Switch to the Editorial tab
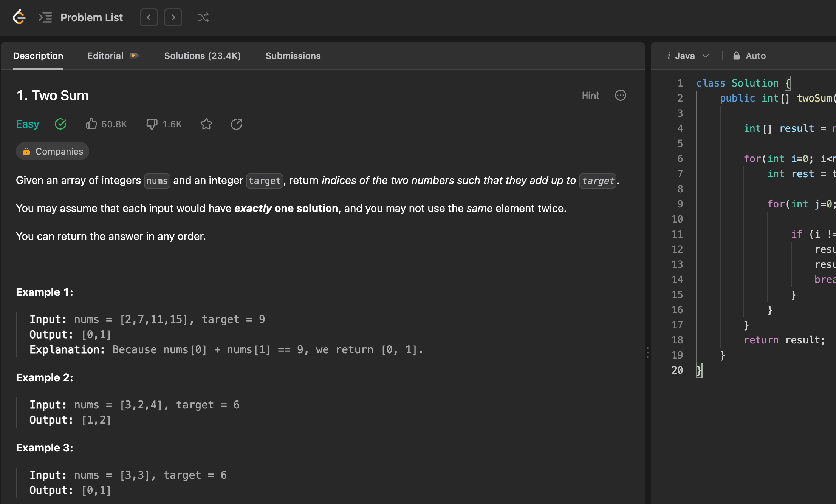836x504 pixels. [x=105, y=56]
